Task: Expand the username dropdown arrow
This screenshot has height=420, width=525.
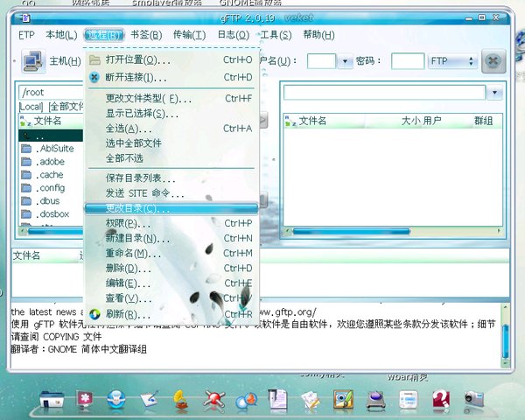Action: [345, 61]
